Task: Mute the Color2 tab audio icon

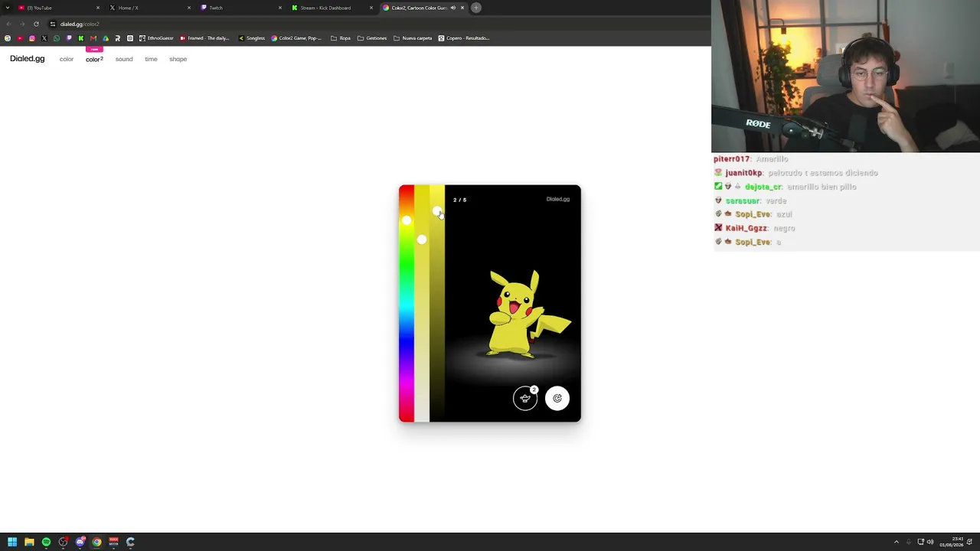Action: pyautogui.click(x=452, y=8)
